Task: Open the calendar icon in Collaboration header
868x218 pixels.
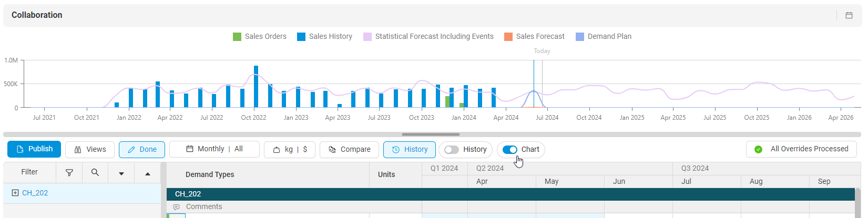Action: click(849, 15)
